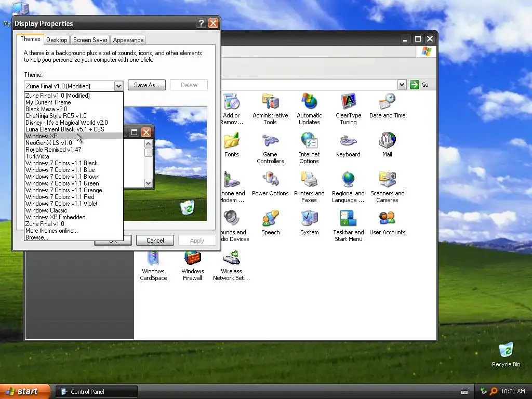Choose Black Mesa v2.0 theme

[74, 109]
